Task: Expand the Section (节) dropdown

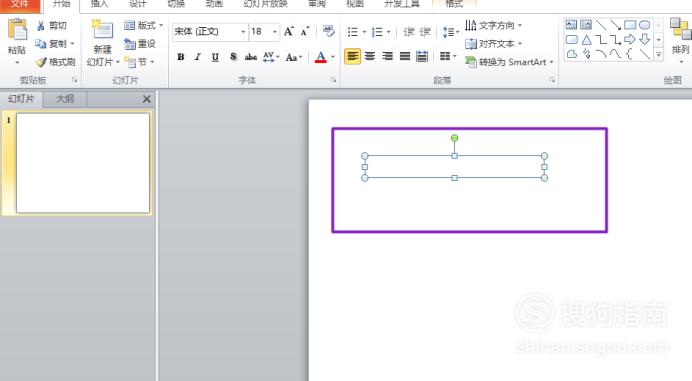Action: point(139,62)
